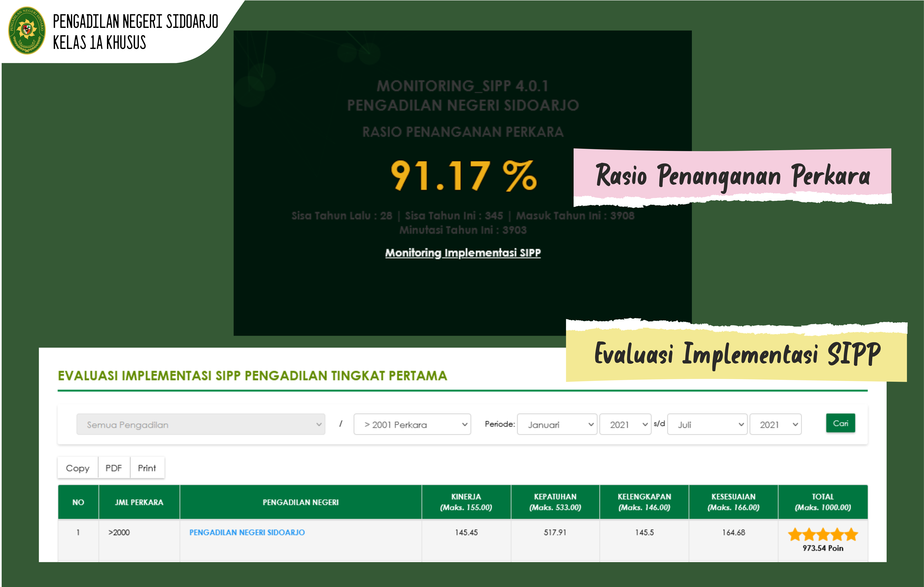Click the NO column header
Screen dimensions: 924x587
[78, 502]
